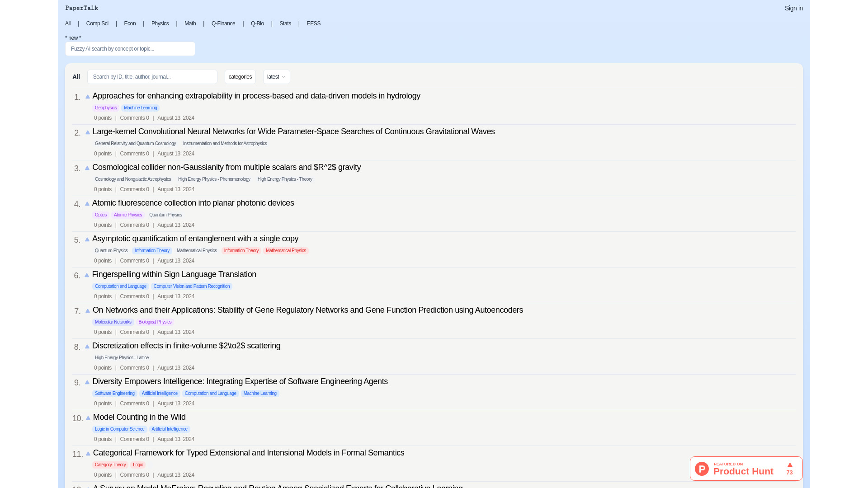Viewport: 868px width, 488px height.
Task: Click the Product Hunt logo icon
Action: tap(701, 469)
